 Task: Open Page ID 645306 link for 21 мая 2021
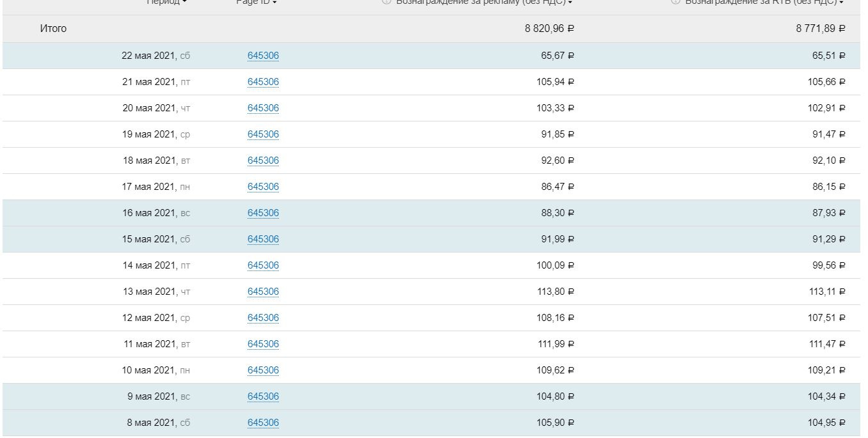click(x=263, y=82)
